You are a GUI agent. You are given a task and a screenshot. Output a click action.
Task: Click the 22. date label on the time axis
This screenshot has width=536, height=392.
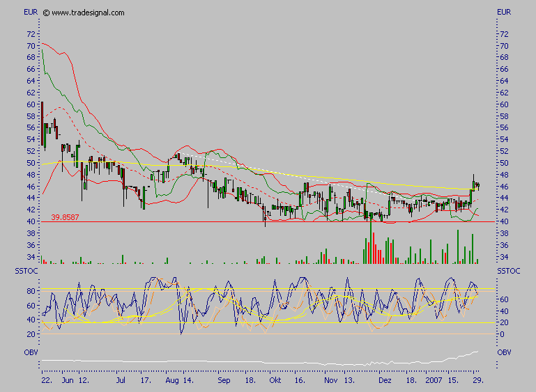pos(47,380)
